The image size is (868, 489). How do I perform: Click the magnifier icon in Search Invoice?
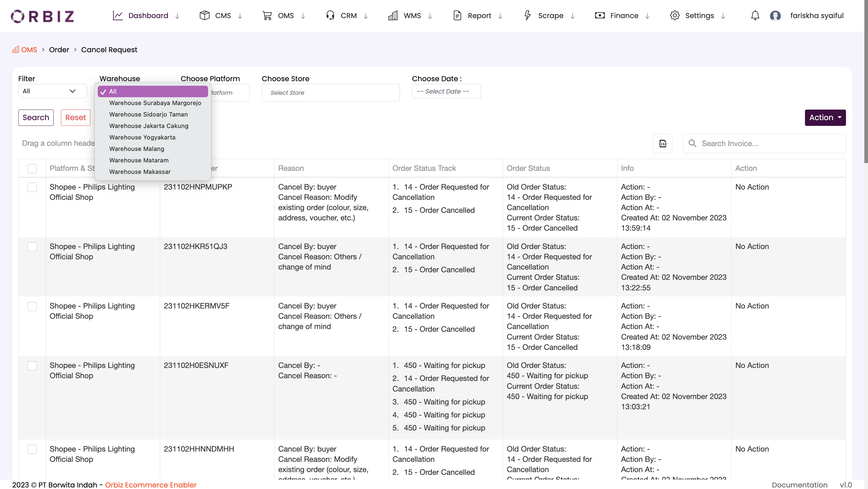692,144
